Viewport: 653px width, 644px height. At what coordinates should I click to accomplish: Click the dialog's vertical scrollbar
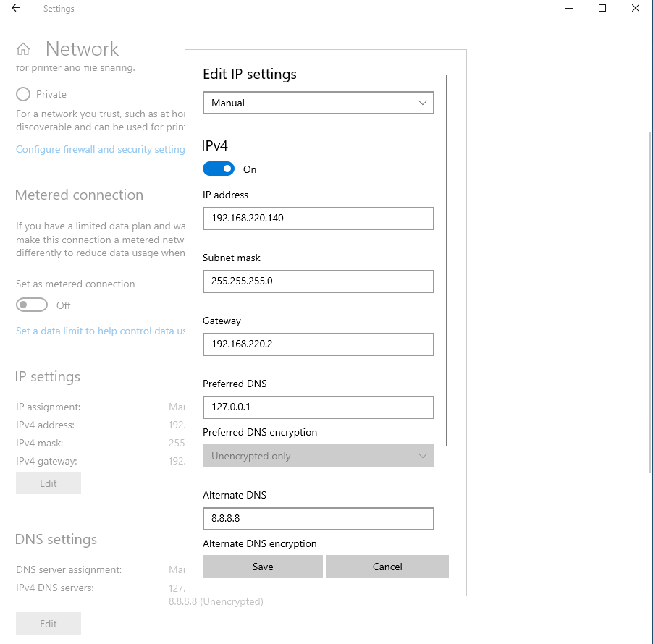pyautogui.click(x=447, y=260)
